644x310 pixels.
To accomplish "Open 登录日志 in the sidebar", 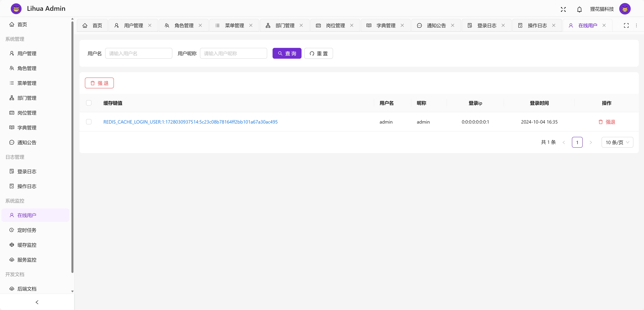I will 35,171.
